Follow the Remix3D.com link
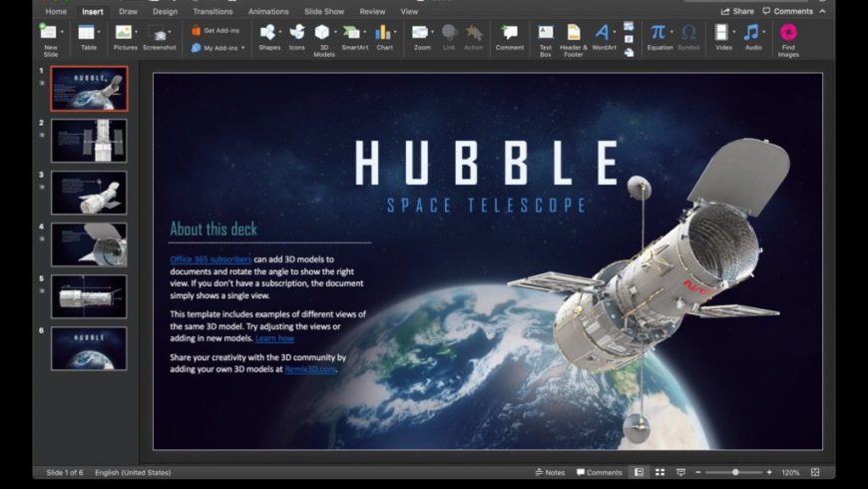868x489 pixels. (310, 369)
